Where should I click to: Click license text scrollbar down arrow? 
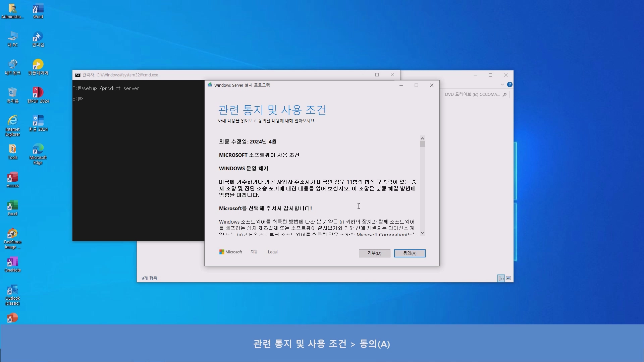422,233
